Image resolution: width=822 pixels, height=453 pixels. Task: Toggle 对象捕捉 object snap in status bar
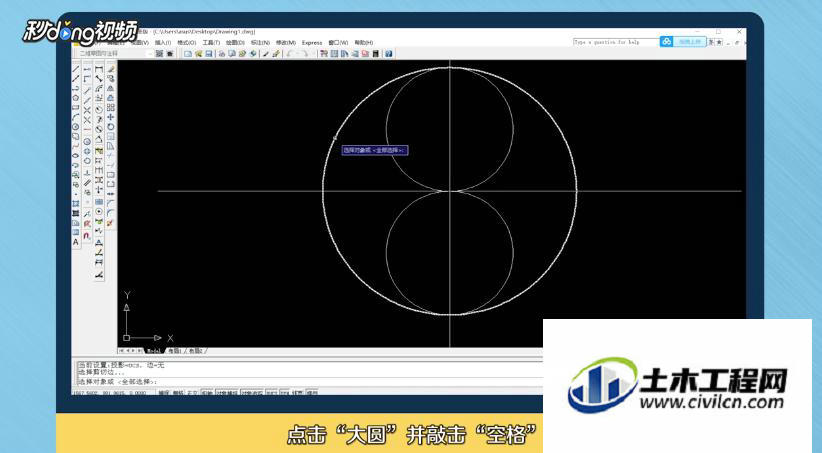pos(227,392)
